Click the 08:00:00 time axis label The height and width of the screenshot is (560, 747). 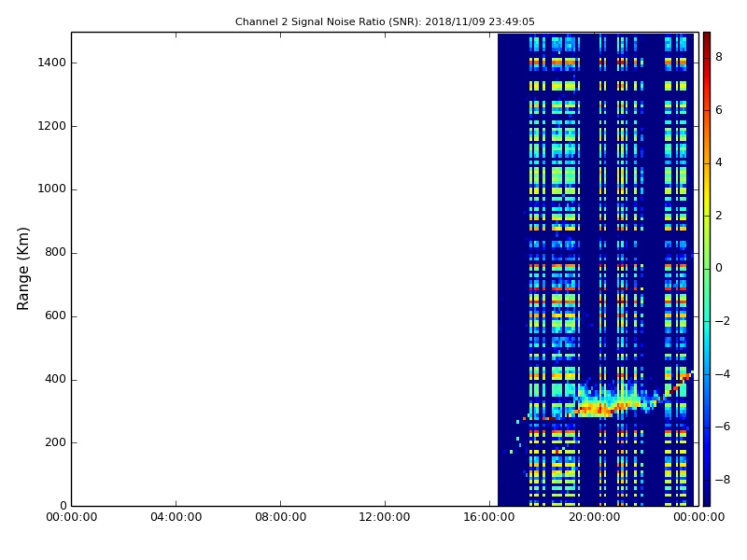click(x=281, y=517)
